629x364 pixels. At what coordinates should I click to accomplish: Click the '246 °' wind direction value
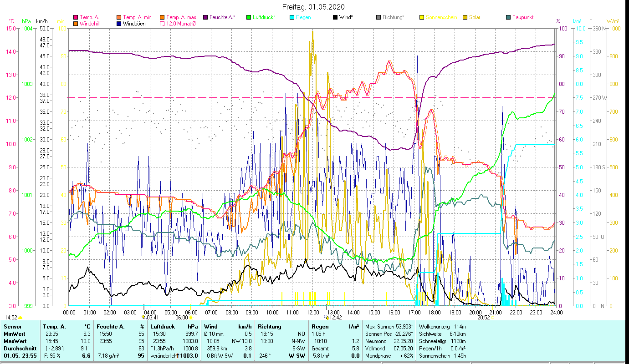point(266,355)
